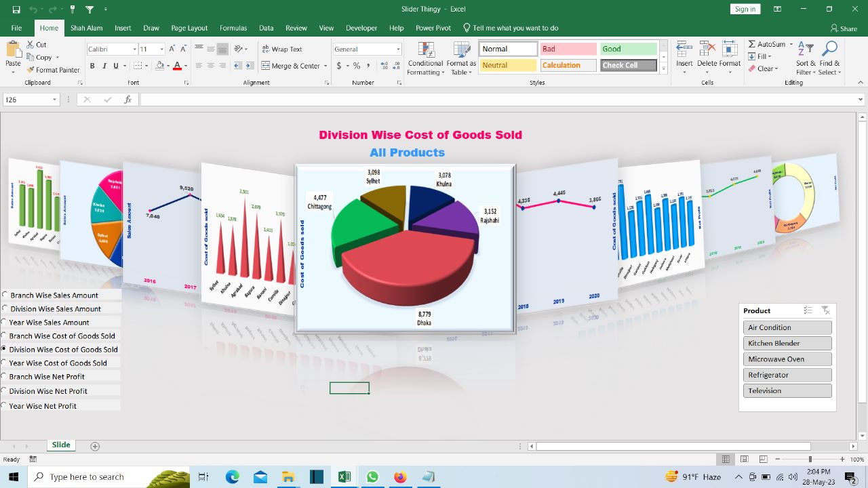The width and height of the screenshot is (868, 488).
Task: Filter slicer by Refrigerator
Action: coord(787,375)
